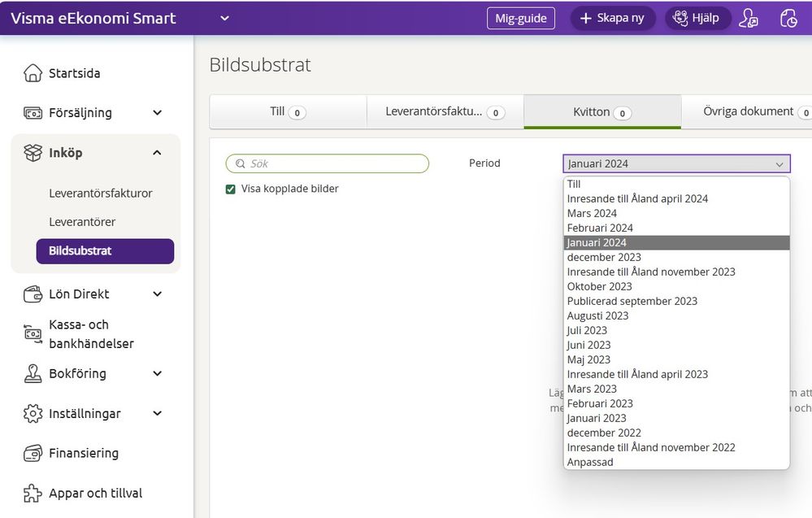Screen dimensions: 812x518
Task: Uncheck Visa kopplade bilder checkbox
Action: tap(231, 189)
